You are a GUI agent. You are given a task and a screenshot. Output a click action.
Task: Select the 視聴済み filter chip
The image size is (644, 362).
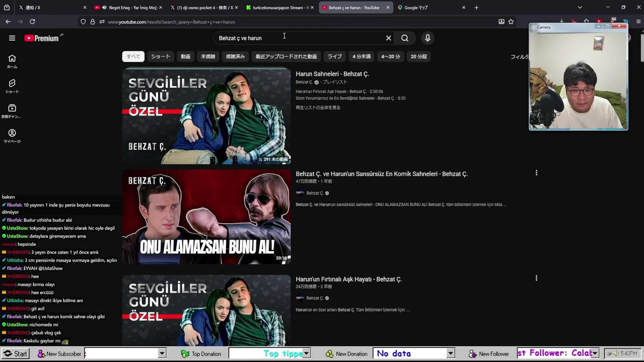(x=235, y=56)
